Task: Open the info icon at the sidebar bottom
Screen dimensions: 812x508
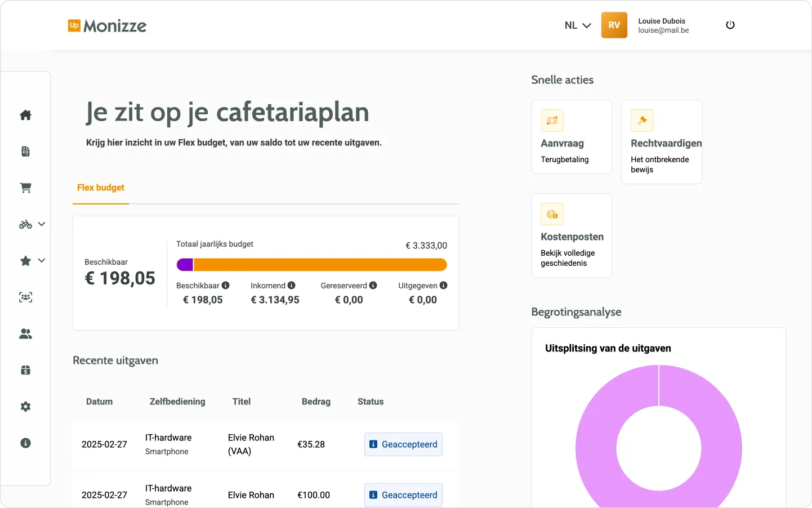Action: click(x=25, y=443)
